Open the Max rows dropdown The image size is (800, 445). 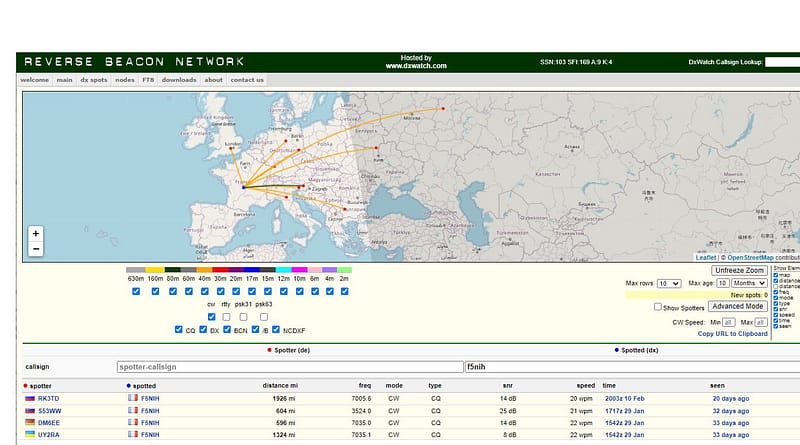coord(668,284)
